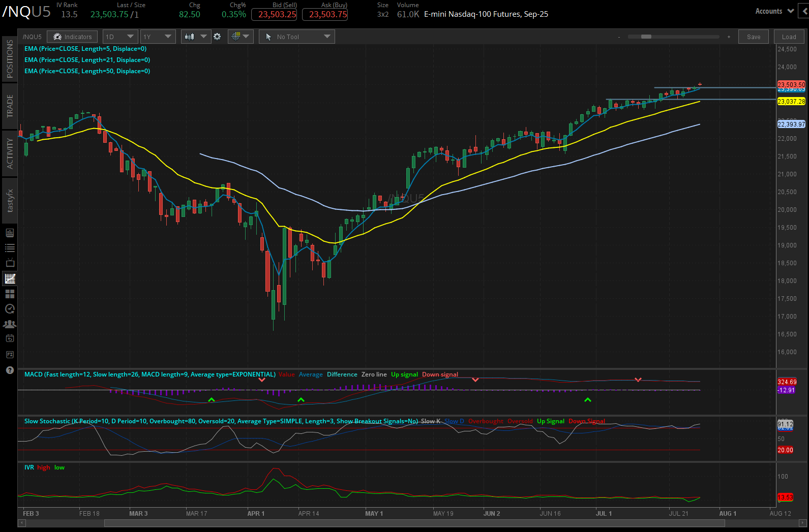Open the people follow sidebar icon
This screenshot has width=809, height=532.
point(10,324)
